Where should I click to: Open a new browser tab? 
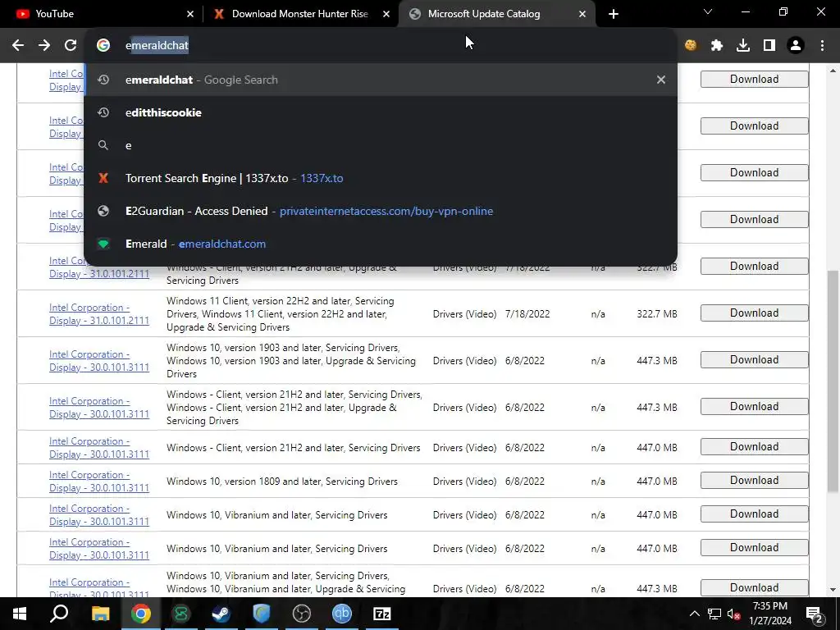(x=614, y=15)
